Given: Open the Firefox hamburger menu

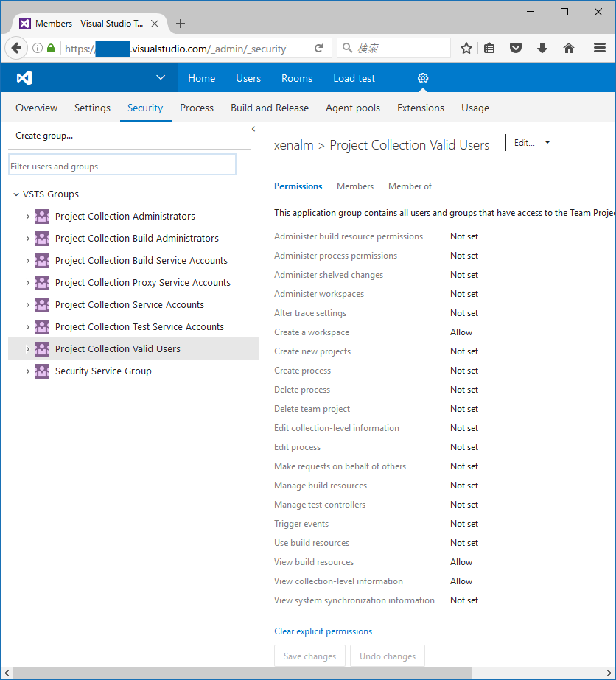Looking at the screenshot, I should pyautogui.click(x=600, y=48).
